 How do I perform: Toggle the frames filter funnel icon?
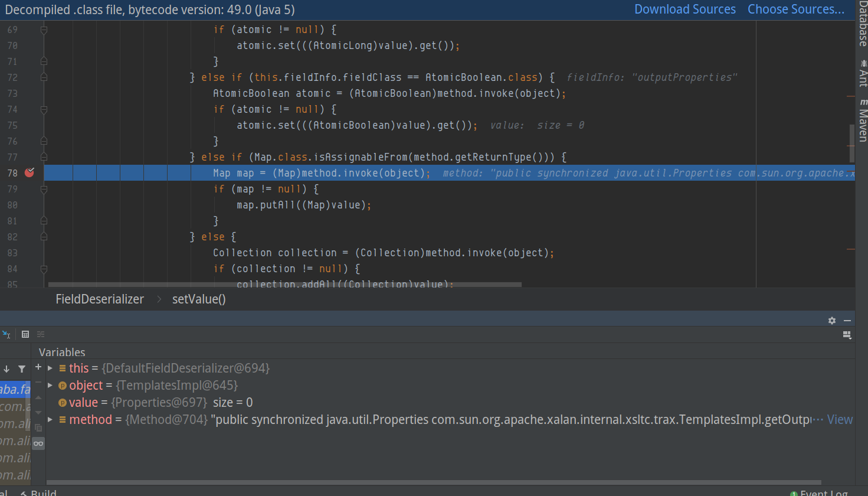tap(22, 369)
